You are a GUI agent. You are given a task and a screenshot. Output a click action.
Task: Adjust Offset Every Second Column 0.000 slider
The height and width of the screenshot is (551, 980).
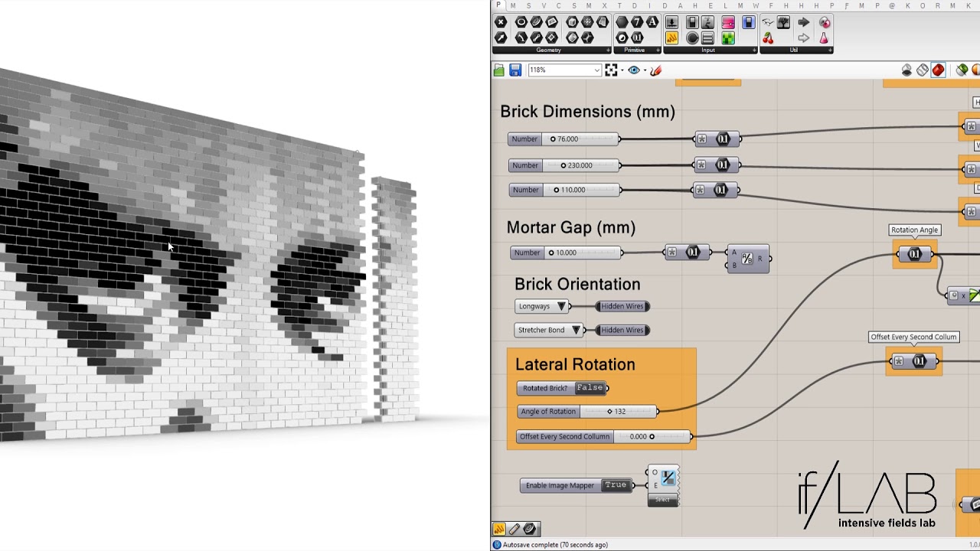[605, 437]
